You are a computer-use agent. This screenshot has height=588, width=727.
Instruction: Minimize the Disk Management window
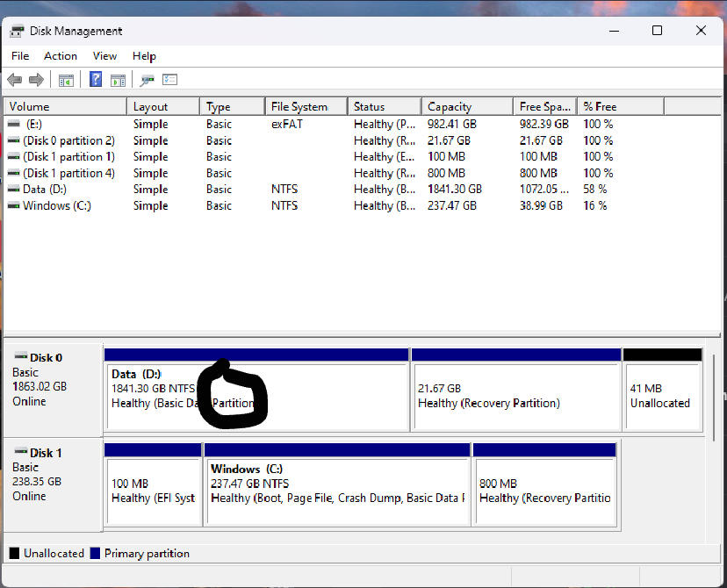pos(615,31)
